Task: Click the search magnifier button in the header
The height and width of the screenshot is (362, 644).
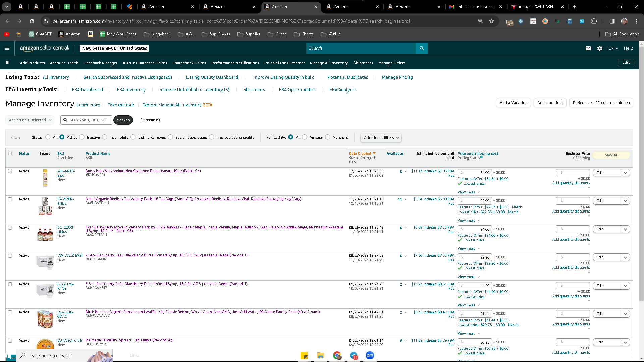Action: tap(422, 48)
